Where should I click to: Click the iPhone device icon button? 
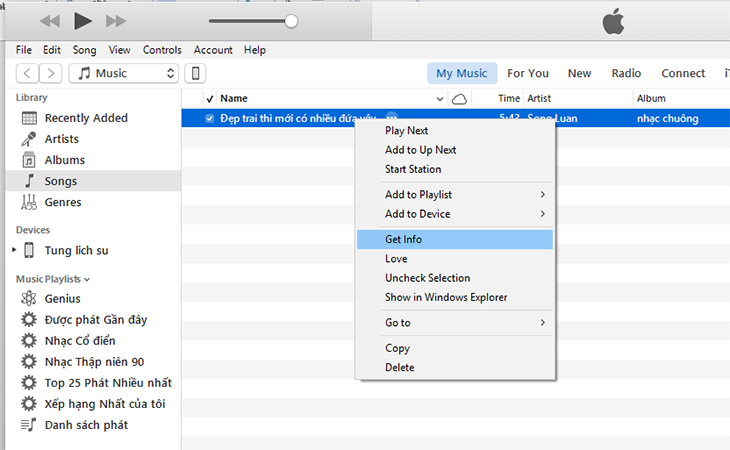click(x=197, y=73)
